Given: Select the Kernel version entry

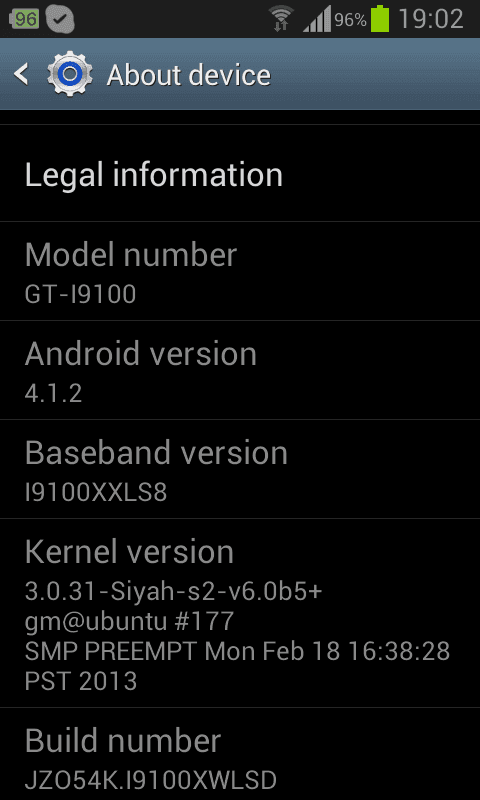Looking at the screenshot, I should [240, 613].
